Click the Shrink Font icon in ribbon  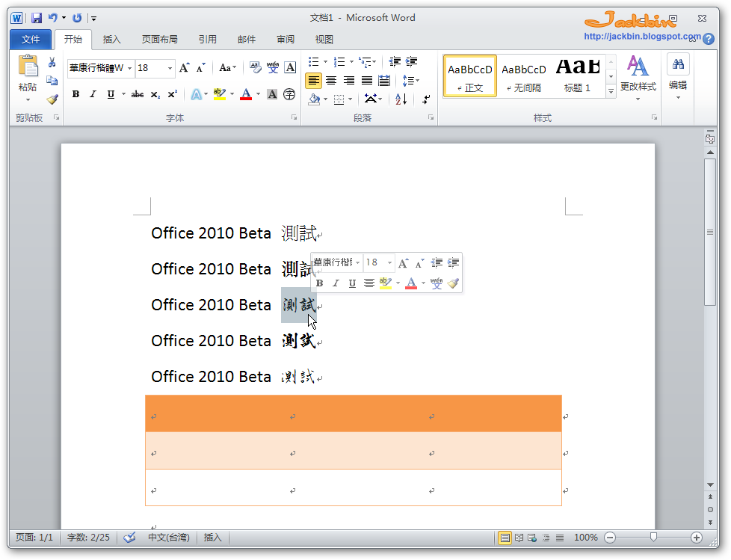[201, 68]
